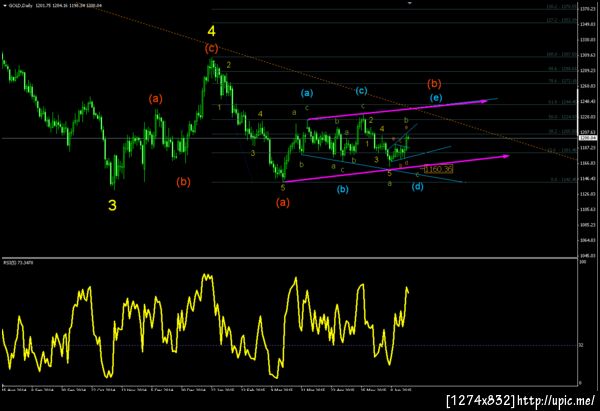
Task: Click the RSI 32 level label
Action: (581, 345)
